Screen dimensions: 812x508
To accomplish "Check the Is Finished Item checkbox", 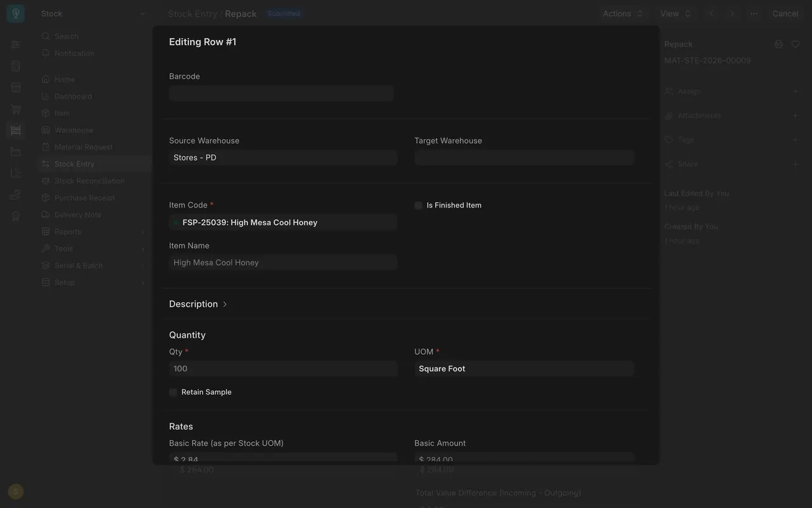I will (418, 205).
